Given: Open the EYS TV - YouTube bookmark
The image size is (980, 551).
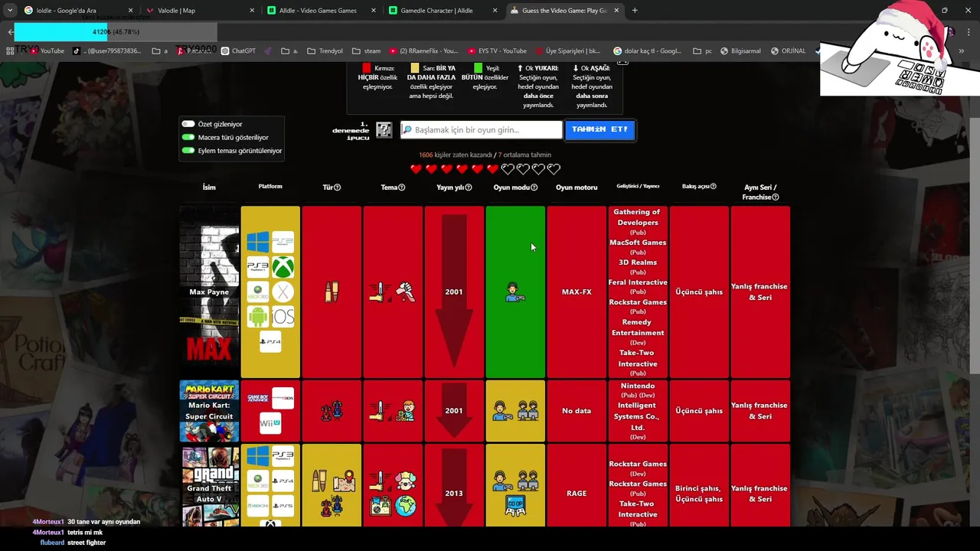Looking at the screenshot, I should click(x=497, y=51).
